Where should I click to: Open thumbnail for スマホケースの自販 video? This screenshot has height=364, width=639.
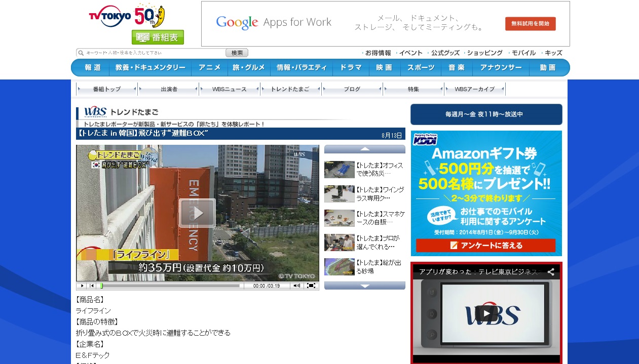pos(339,218)
